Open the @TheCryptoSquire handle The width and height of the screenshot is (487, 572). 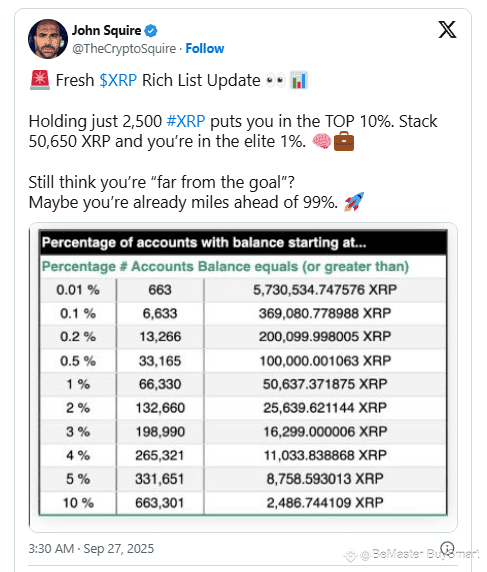point(124,49)
